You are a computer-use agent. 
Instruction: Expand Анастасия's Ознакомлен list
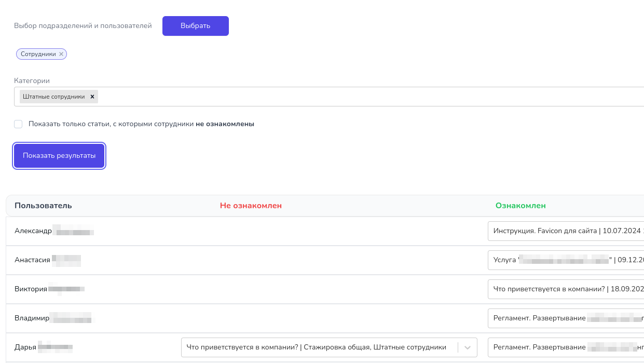tap(566, 260)
